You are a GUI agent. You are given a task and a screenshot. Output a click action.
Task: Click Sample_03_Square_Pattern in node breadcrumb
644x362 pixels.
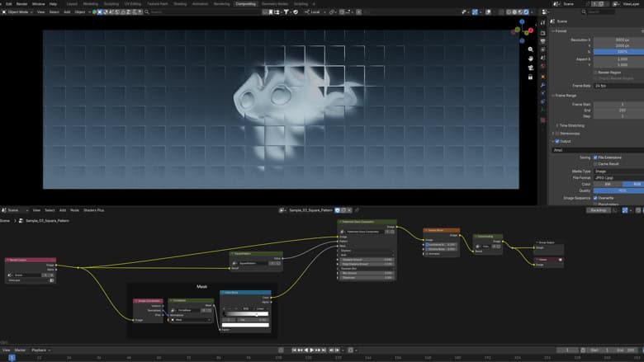click(47, 221)
